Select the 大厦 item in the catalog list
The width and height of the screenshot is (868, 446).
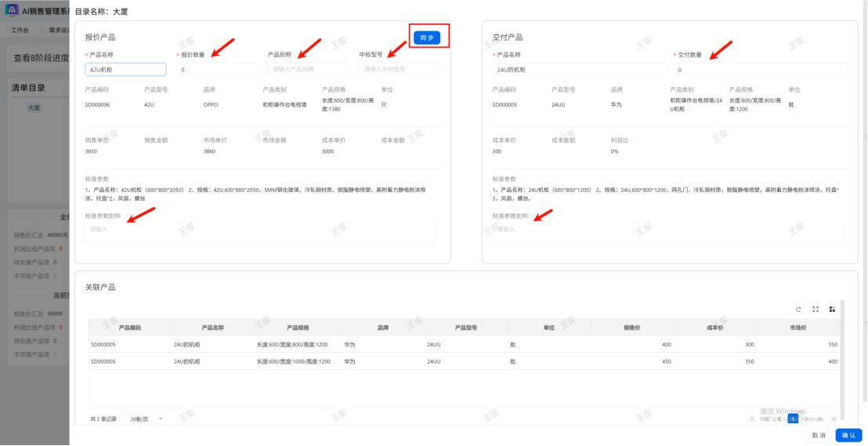click(34, 108)
